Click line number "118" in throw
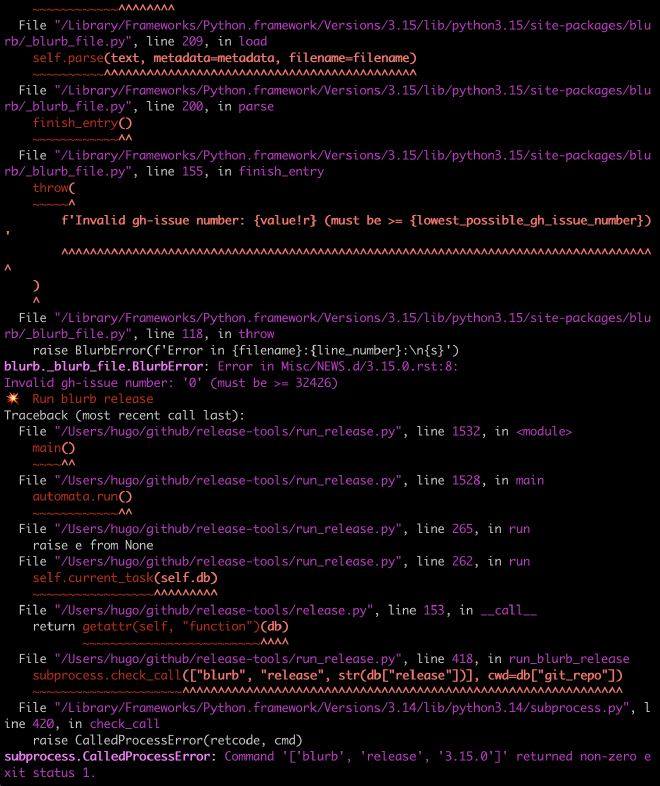 point(192,334)
